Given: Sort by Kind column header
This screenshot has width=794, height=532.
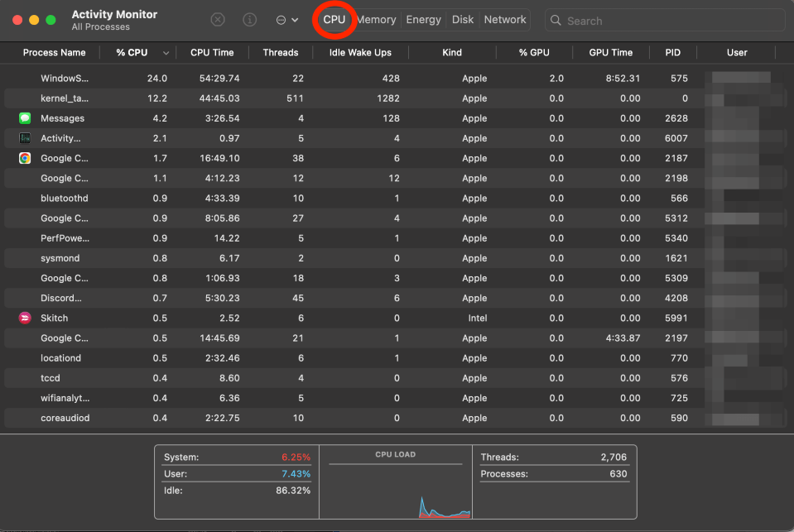Looking at the screenshot, I should tap(452, 53).
